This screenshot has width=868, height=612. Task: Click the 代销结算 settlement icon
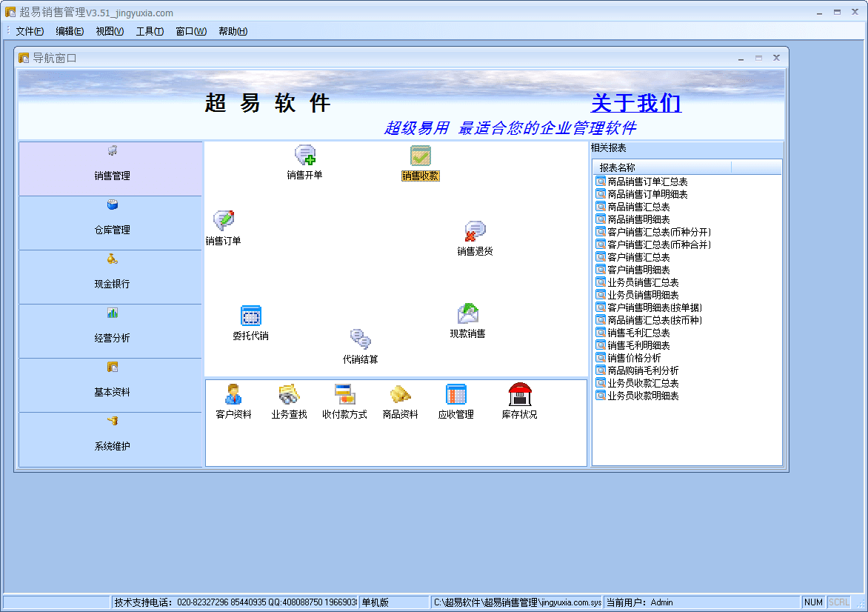pos(360,339)
